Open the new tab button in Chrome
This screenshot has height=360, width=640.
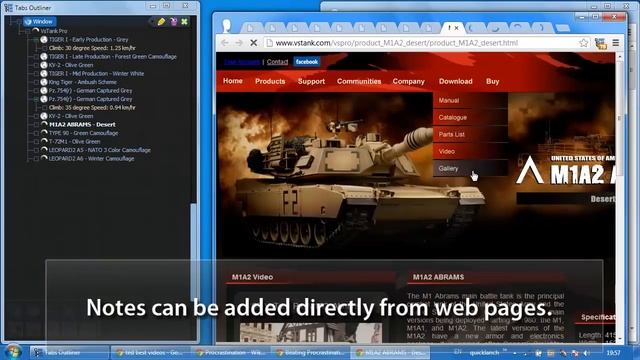562,28
